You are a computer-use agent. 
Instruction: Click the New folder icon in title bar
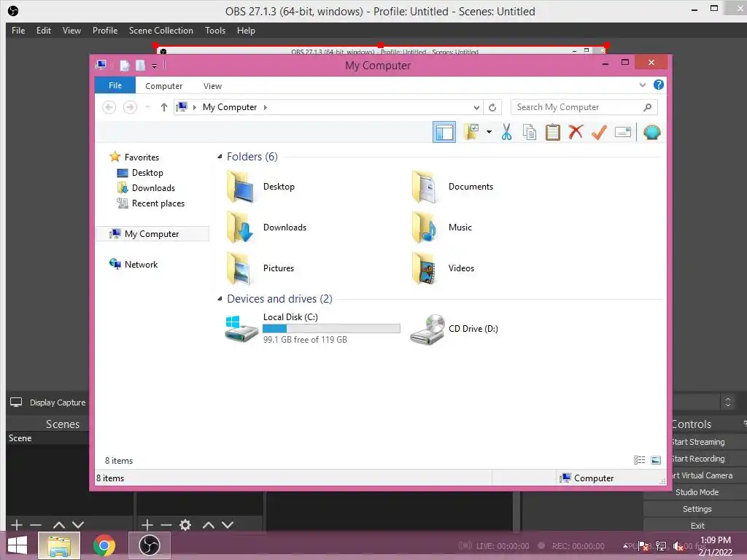tap(141, 65)
